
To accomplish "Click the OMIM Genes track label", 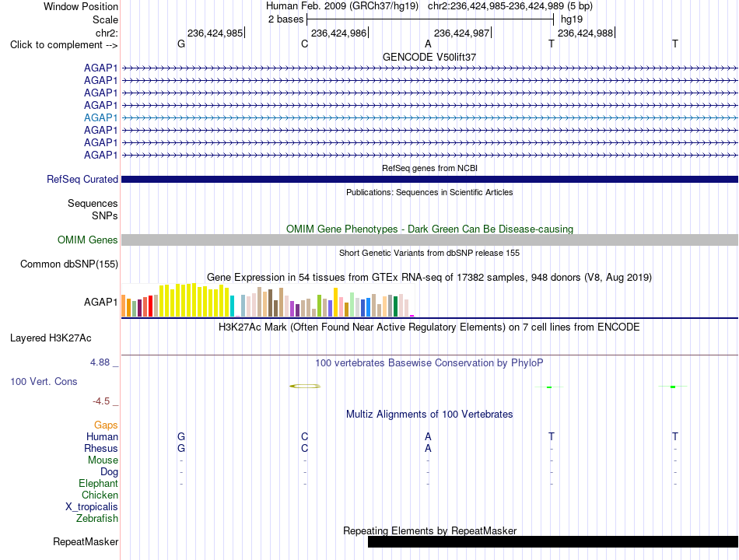I will point(87,240).
